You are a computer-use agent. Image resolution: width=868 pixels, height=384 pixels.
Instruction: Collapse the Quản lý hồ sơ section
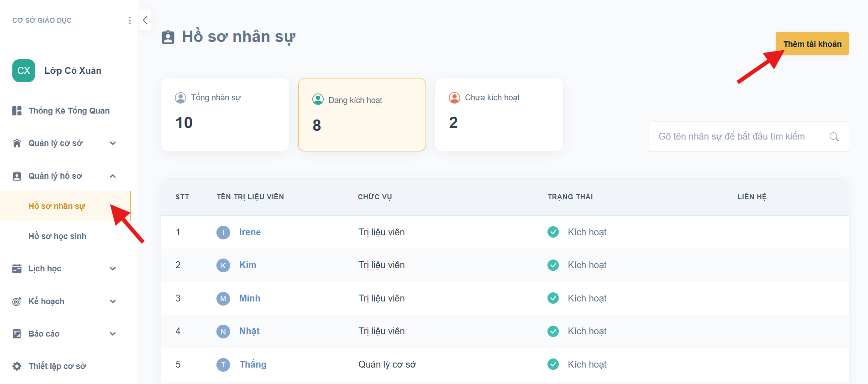(x=112, y=176)
